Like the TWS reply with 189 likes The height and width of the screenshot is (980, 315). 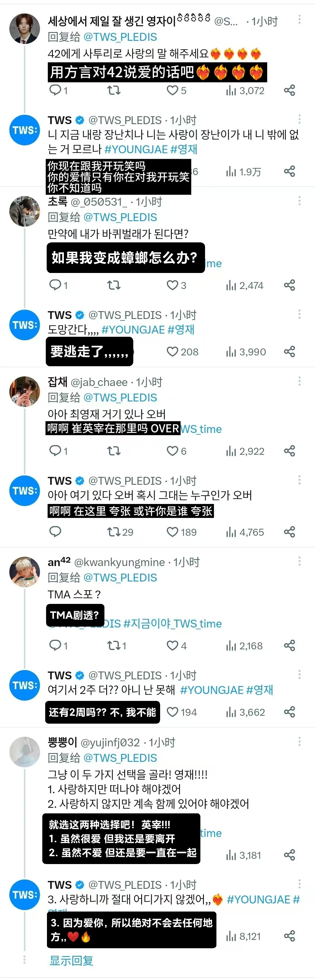click(182, 532)
